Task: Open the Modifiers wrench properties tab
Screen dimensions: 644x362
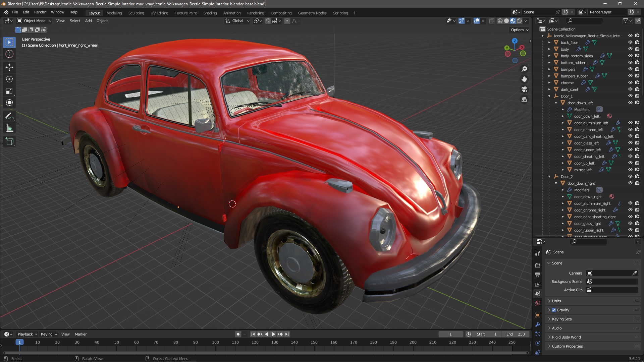Action: click(x=538, y=324)
